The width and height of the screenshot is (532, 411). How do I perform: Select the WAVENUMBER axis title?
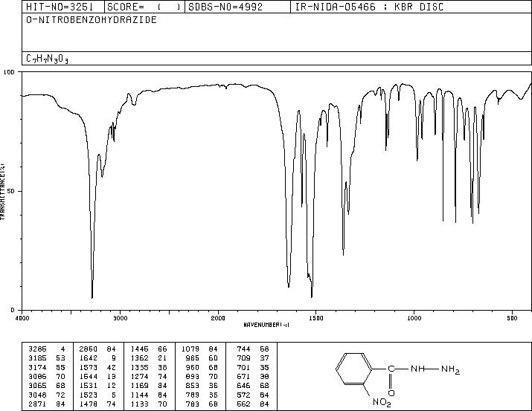[x=266, y=325]
